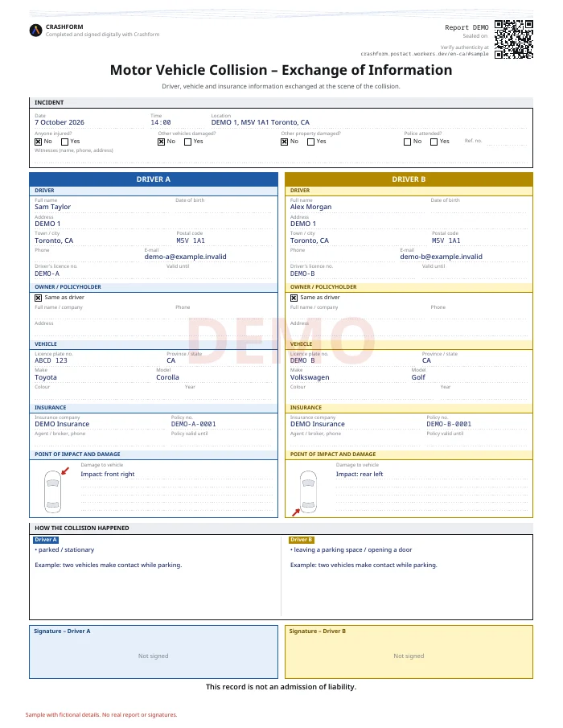Click the licence plate 'DEMO B'
This screenshot has width=563, height=728.
(302, 360)
